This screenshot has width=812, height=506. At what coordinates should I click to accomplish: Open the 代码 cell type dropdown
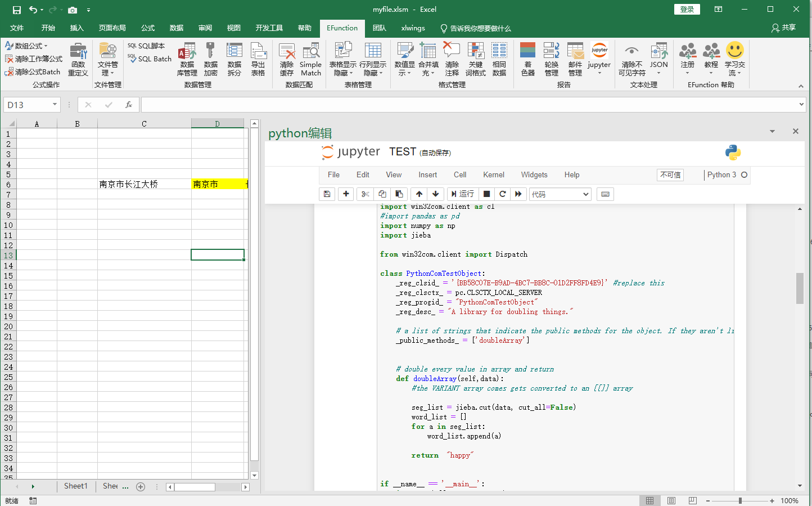tap(560, 194)
